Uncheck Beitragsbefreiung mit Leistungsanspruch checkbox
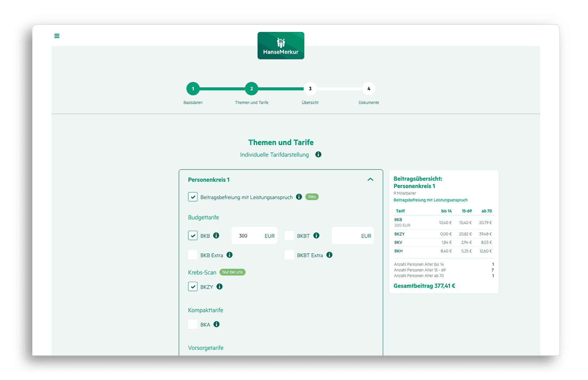Image resolution: width=588 pixels, height=380 pixels. coord(193,197)
